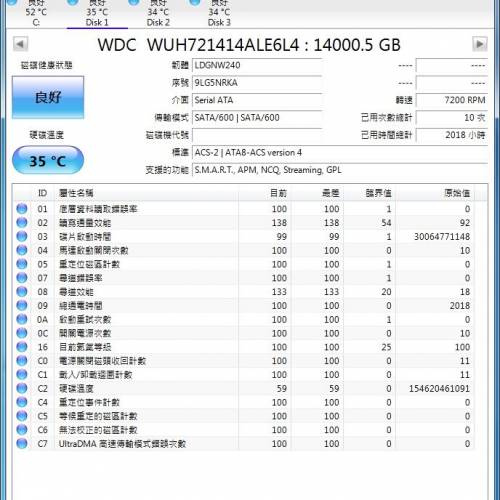Click the 臨界值 threshold column header
This screenshot has width=500, height=500.
370,193
